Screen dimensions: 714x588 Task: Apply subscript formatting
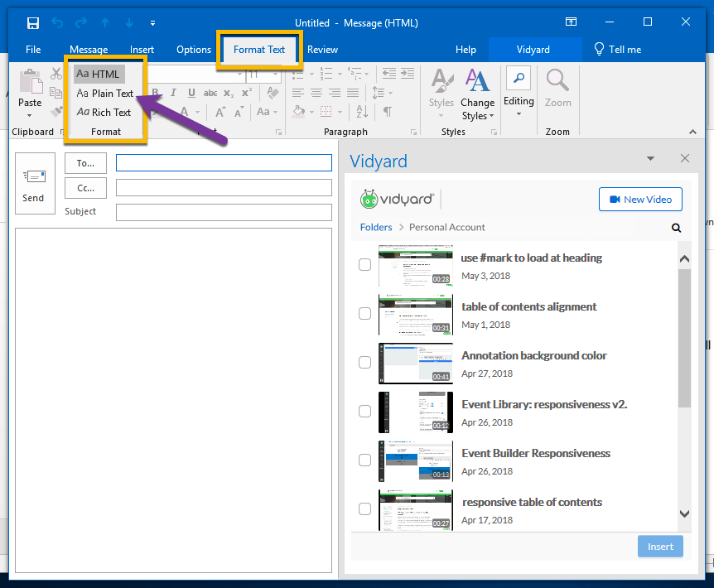point(229,93)
